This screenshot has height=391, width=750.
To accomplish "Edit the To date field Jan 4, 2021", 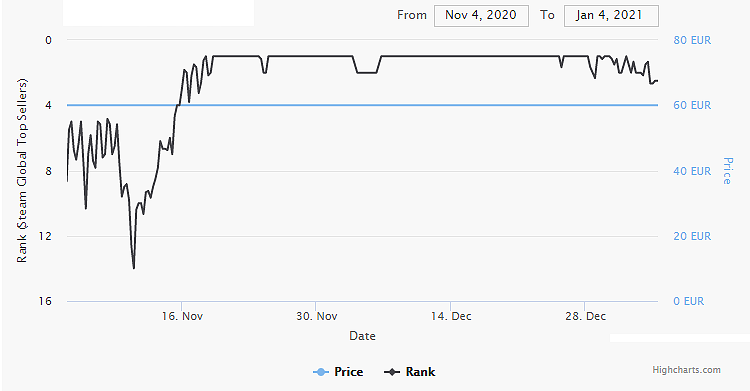I will tap(611, 15).
